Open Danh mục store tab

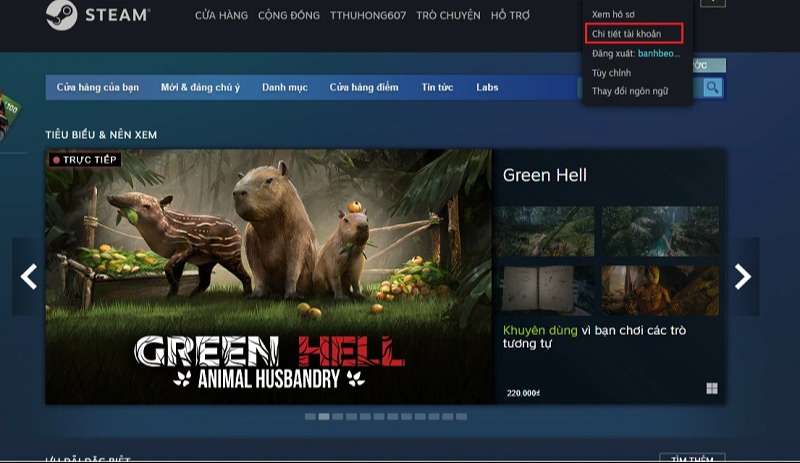(285, 87)
